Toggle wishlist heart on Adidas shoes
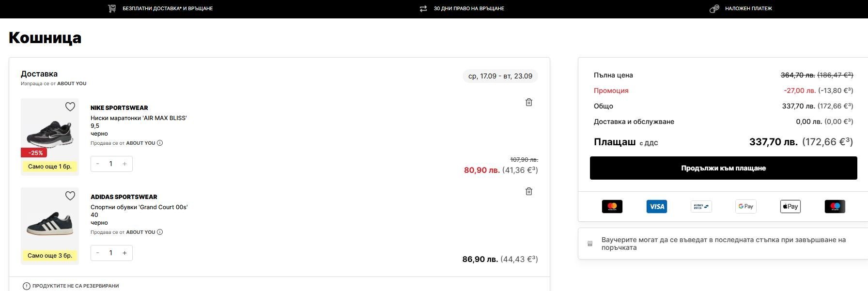Screen dimensions: 868x291 pos(70,196)
